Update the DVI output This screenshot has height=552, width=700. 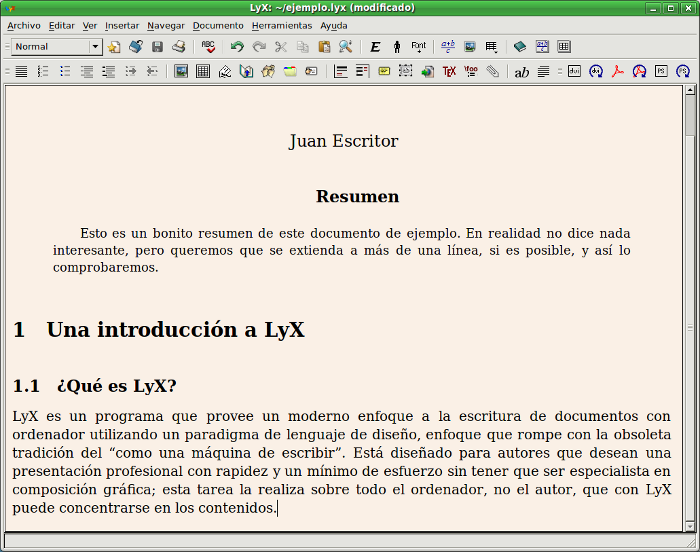[596, 71]
